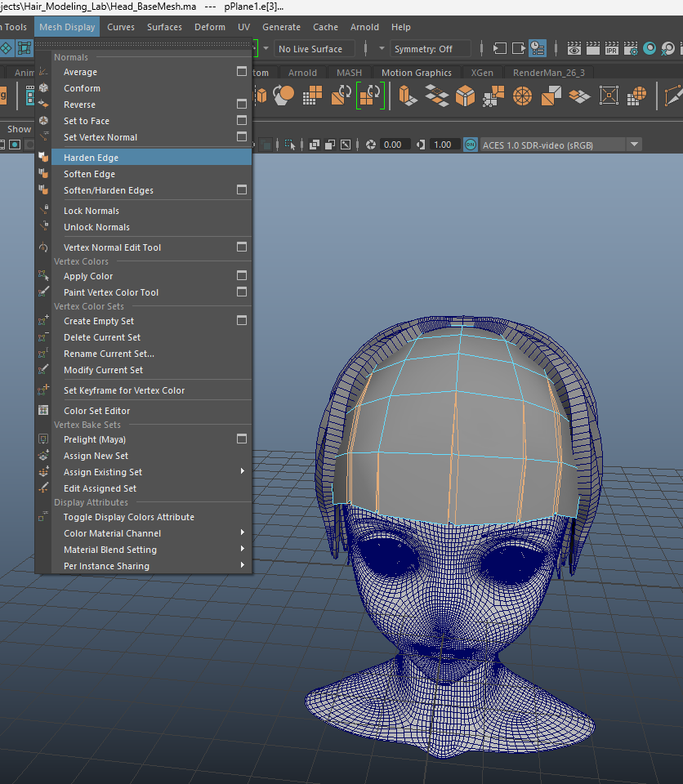Open the Apply Color option box
This screenshot has width=683, height=784.
tap(242, 275)
